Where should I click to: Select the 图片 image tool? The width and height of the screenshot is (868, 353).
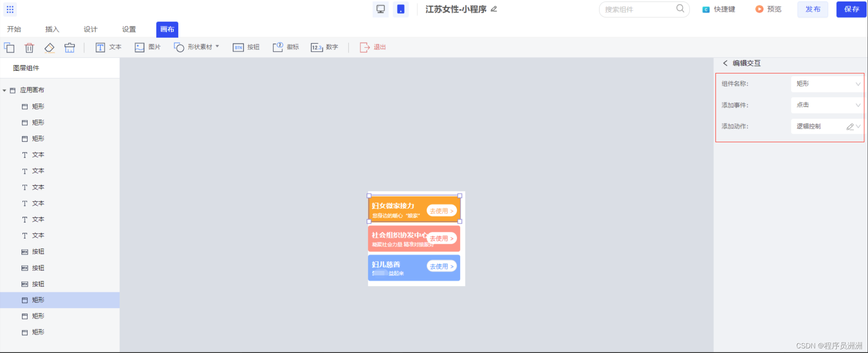148,47
